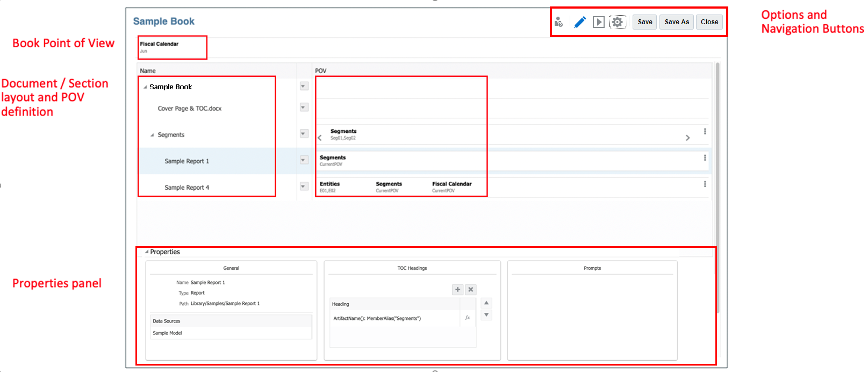This screenshot has width=868, height=372.
Task: Select the ArtifactName() MemberAlias heading row
Action: [x=395, y=318]
